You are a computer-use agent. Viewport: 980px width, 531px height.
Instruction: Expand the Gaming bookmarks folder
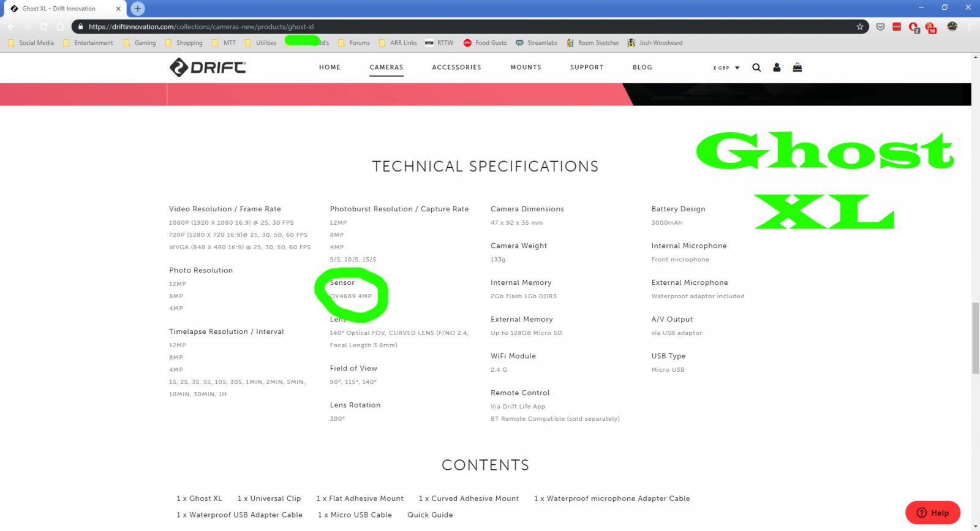139,43
